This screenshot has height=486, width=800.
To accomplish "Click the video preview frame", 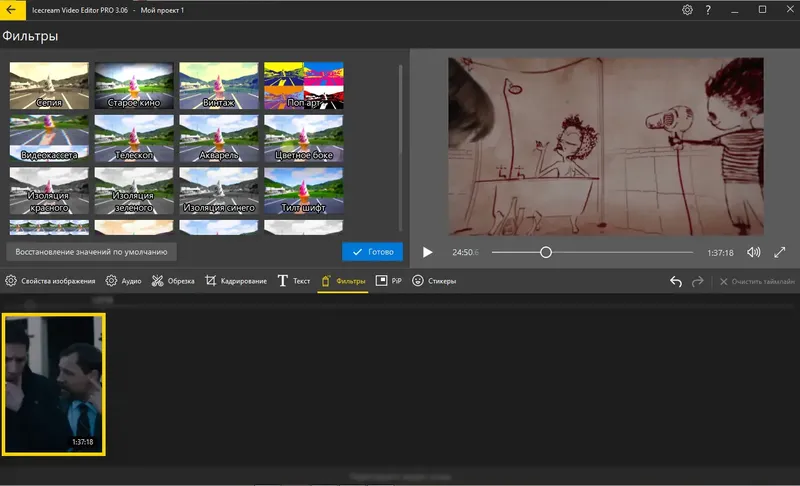I will click(606, 146).
